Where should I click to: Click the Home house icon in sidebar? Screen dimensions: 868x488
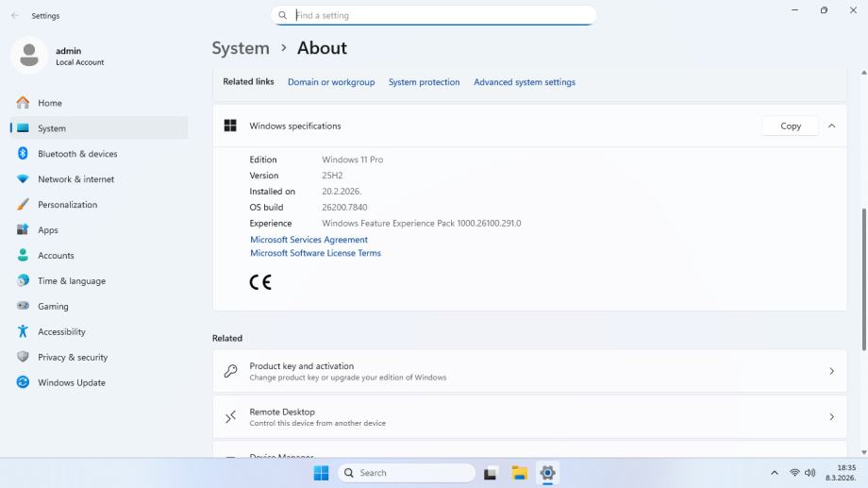pos(23,103)
